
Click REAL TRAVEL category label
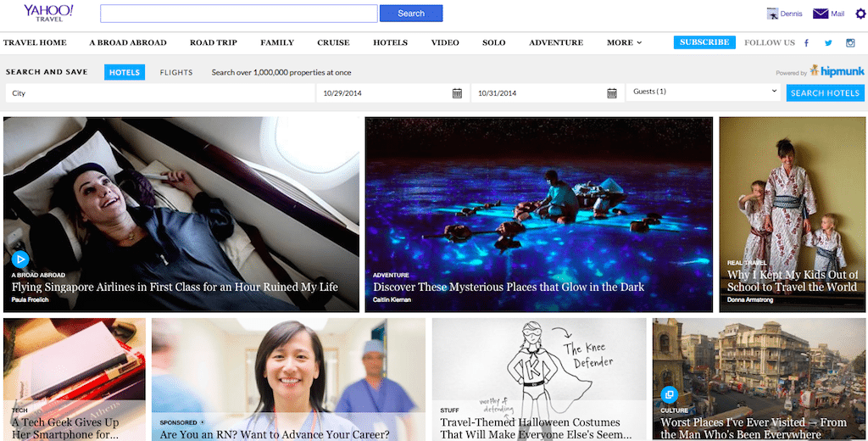click(747, 263)
